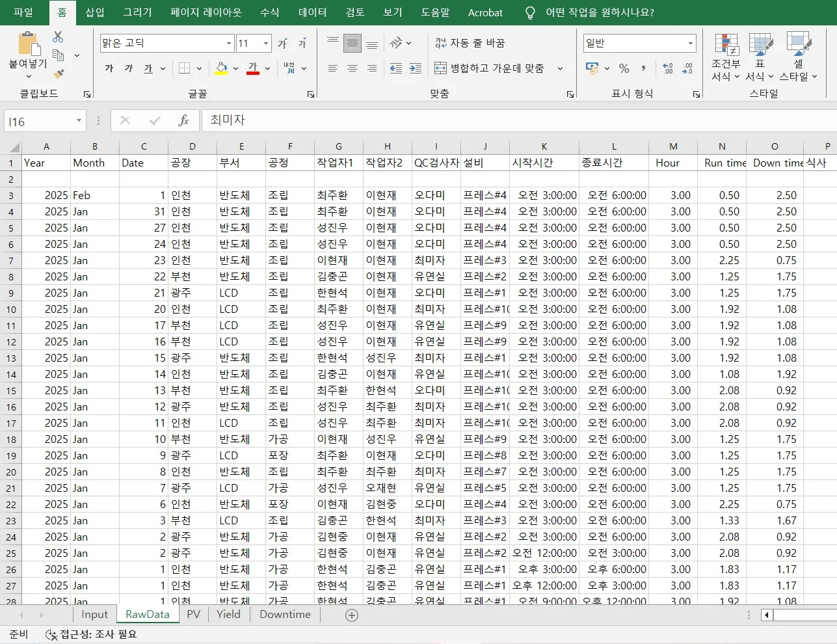The width and height of the screenshot is (837, 644).
Task: Click the horizontal scrollbar left arrow
Action: tap(767, 615)
